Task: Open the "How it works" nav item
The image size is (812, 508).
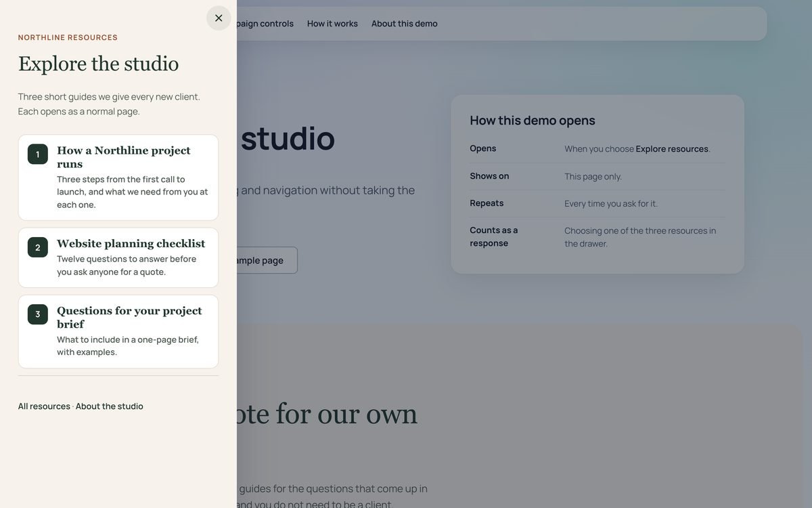Action: pos(332,24)
